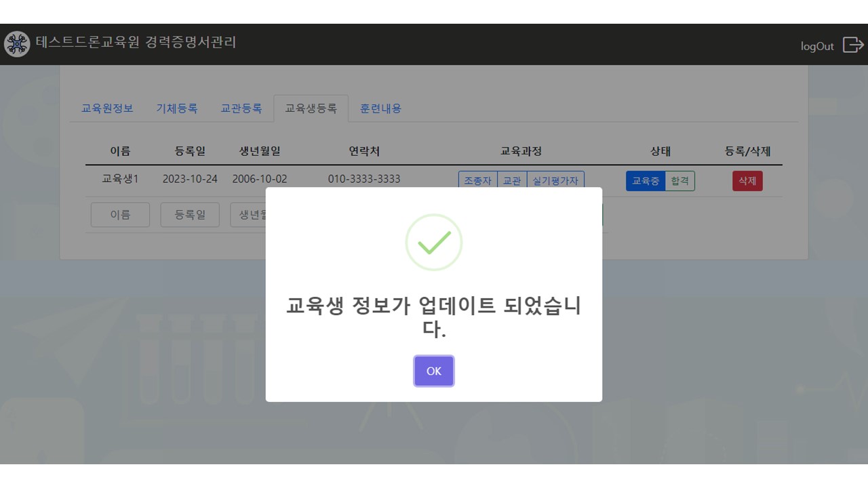868x488 pixels.
Task: Click the green success checkmark icon
Action: (x=434, y=243)
